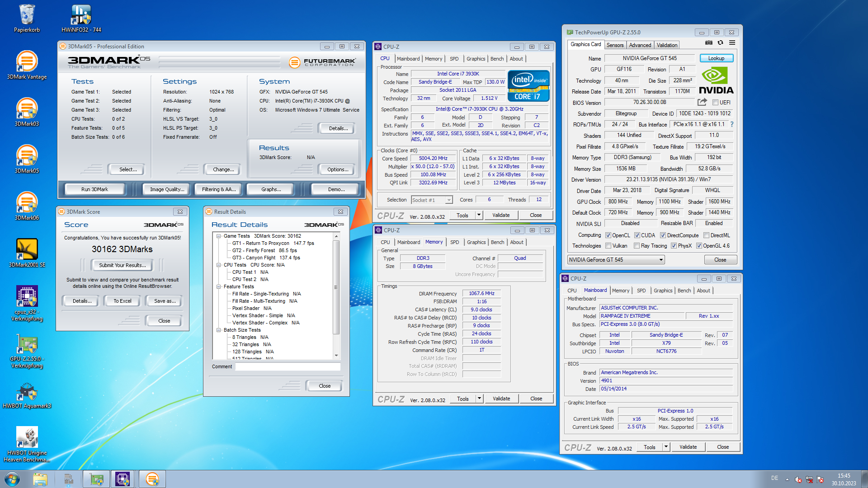Image resolution: width=868 pixels, height=488 pixels.
Task: Collapse the Feature Tests tree node
Action: [x=219, y=286]
